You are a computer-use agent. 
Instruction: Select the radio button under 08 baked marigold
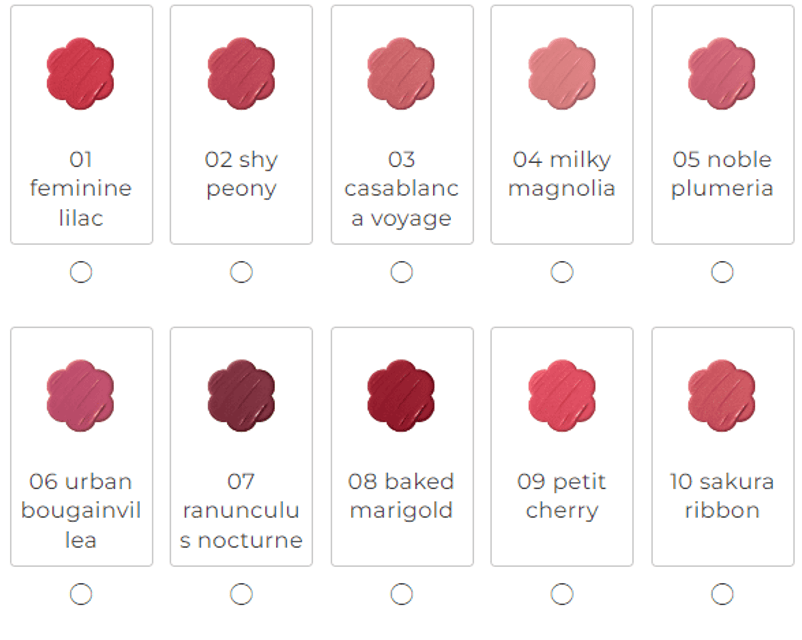click(402, 594)
